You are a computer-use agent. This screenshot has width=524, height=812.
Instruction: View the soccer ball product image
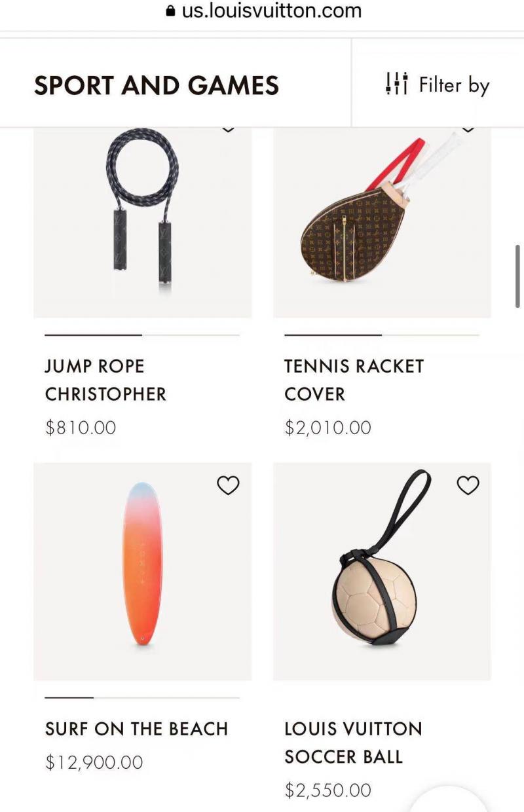(382, 572)
